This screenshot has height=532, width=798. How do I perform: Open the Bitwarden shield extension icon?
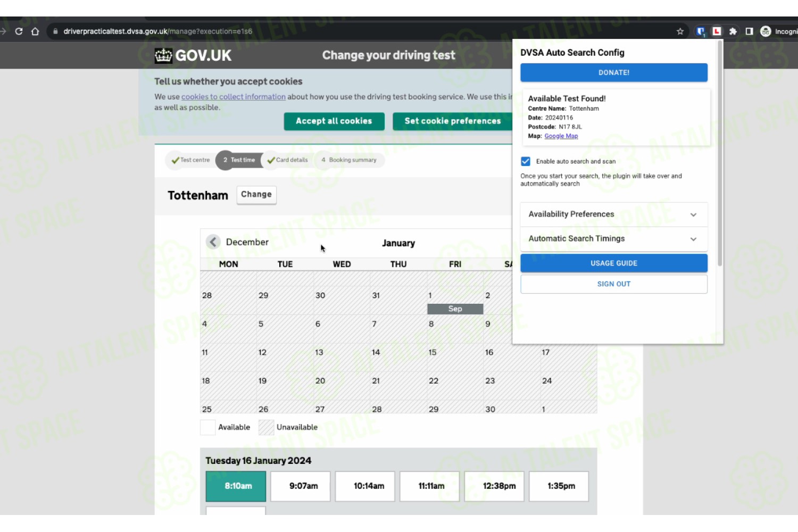point(701,31)
